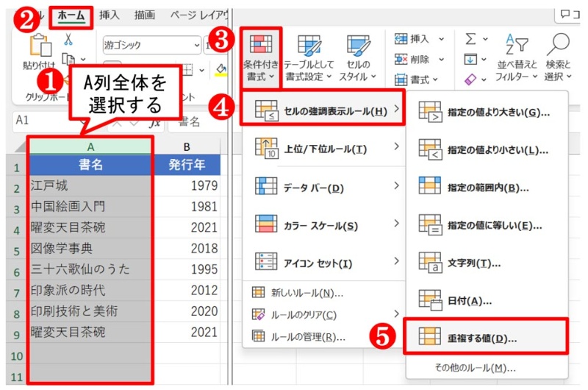This screenshot has height=390, width=588.
Task: Select 指定の値より大きい(G)... rule
Action: pos(487,113)
